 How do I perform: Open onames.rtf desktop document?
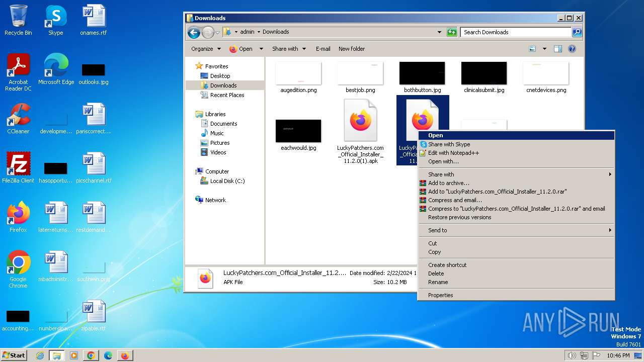(x=94, y=20)
